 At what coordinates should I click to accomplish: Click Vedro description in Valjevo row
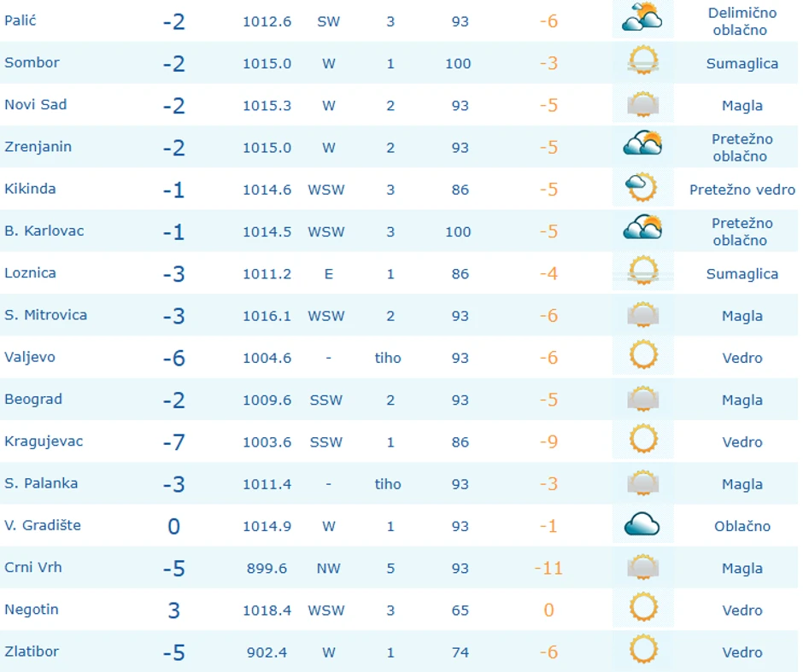742,358
